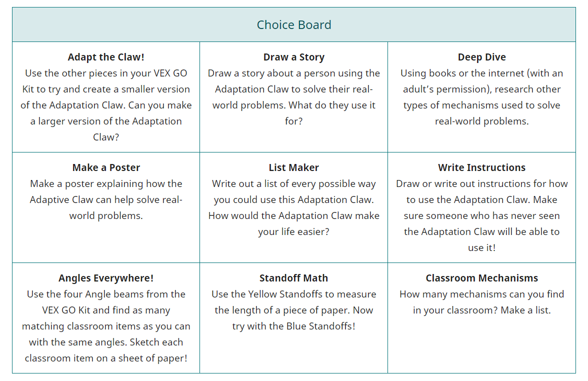Click the description text under Adapt the Claw

coord(106,105)
